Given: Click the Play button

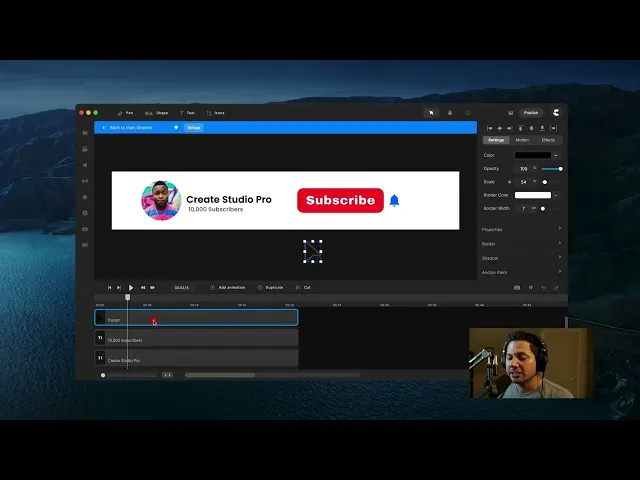Looking at the screenshot, I should (x=131, y=288).
